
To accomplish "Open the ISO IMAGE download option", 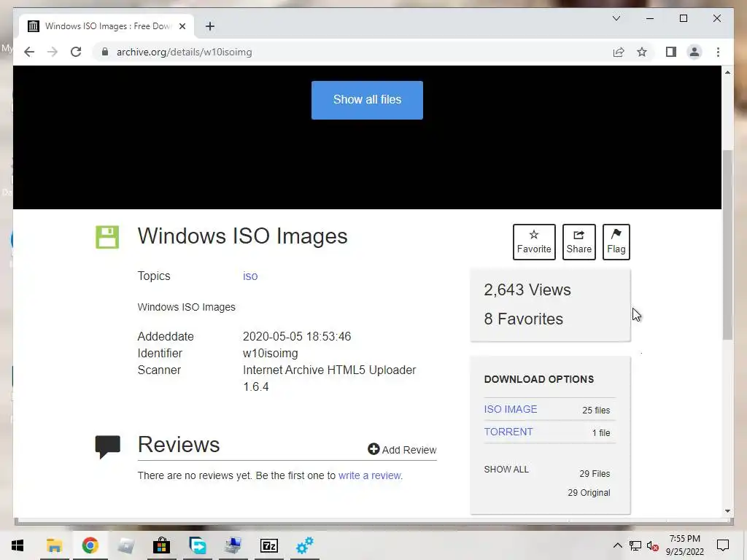I will pos(510,409).
